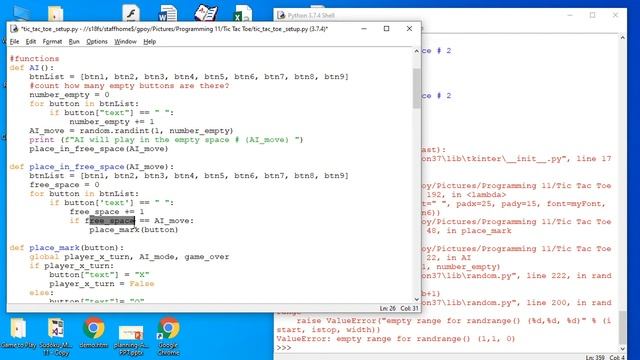Click the editor status bar "Col: 31"
This screenshot has height=360, width=640.
pos(409,308)
